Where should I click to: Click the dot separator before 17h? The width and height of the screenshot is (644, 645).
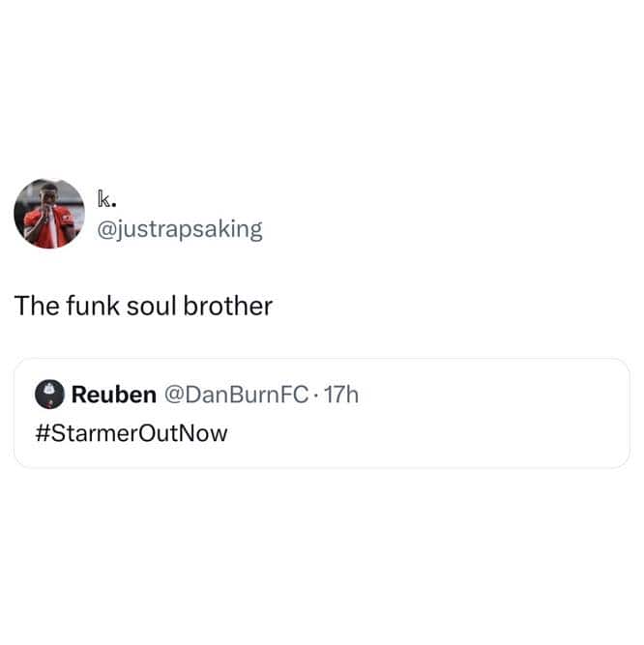point(316,396)
